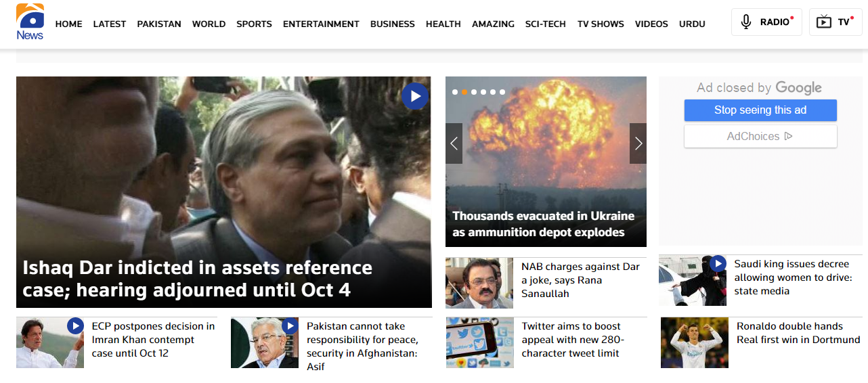Image resolution: width=868 pixels, height=383 pixels.
Task: Select the first carousel dot indicator
Action: [455, 92]
